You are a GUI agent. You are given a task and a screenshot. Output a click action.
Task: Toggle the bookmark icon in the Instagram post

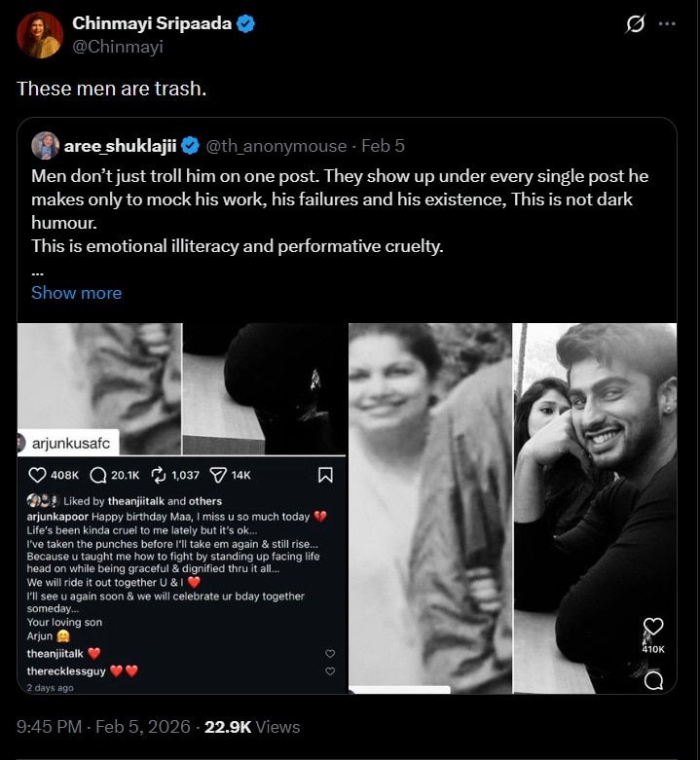pyautogui.click(x=325, y=475)
